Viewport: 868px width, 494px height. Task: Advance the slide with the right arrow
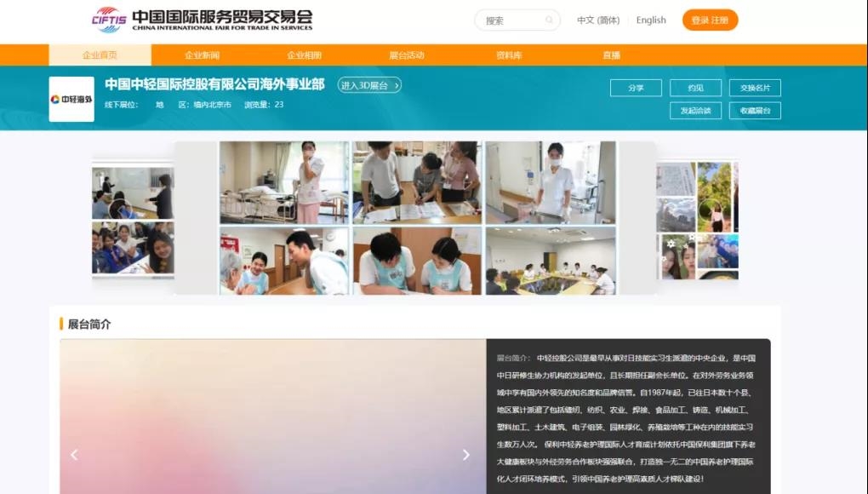[465, 455]
